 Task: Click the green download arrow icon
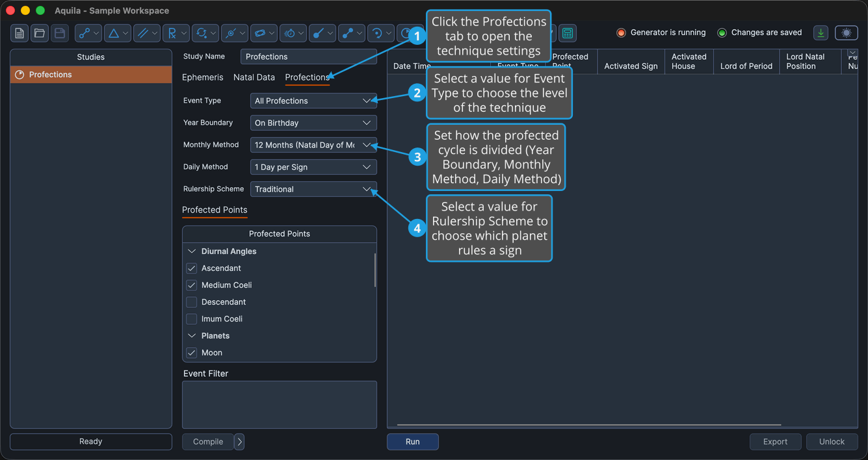tap(821, 33)
